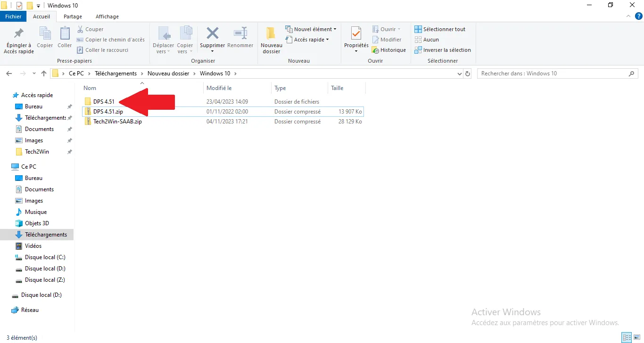Switch to the Partage ribbon tab
The image size is (644, 343).
click(x=73, y=16)
